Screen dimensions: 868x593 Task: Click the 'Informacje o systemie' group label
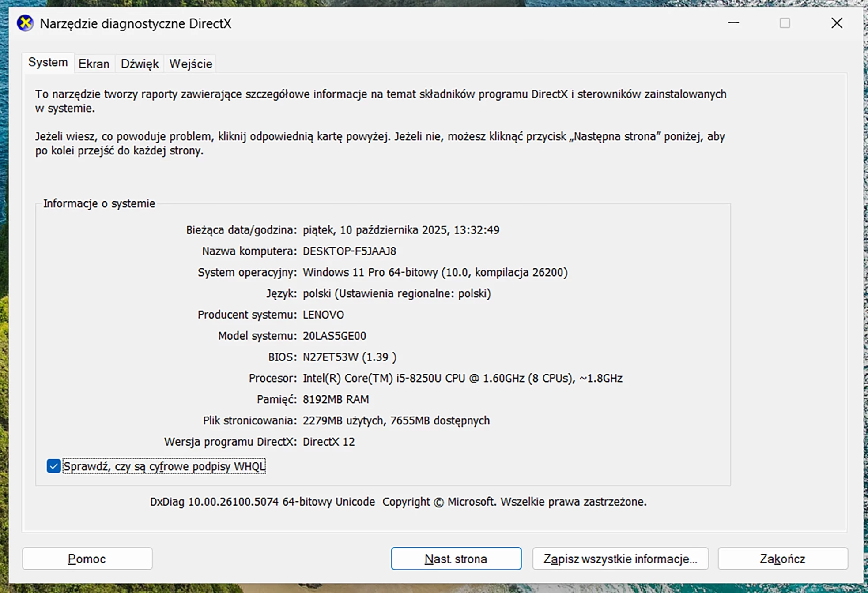99,203
